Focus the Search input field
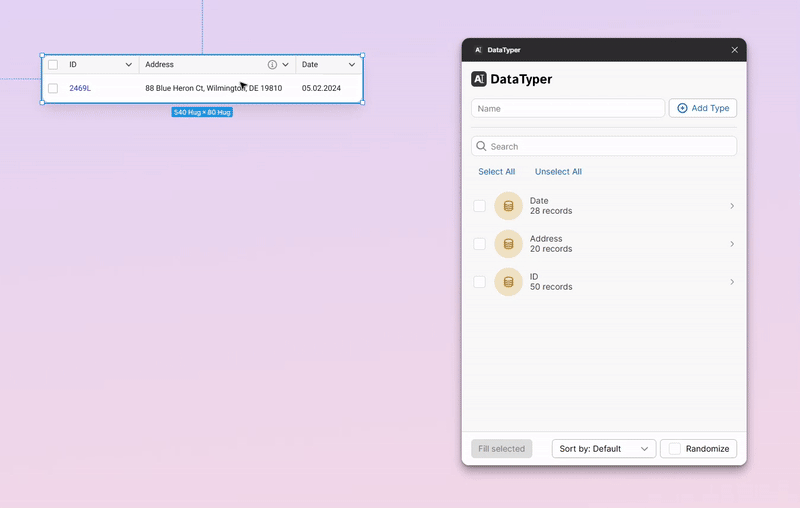Viewport: 800px width, 508px height. pyautogui.click(x=604, y=146)
